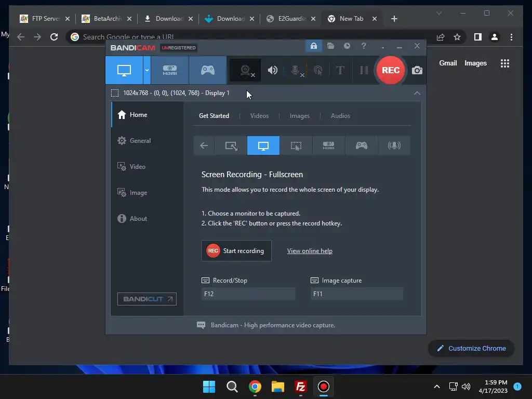Click the pause recording button
This screenshot has height=399, width=532.
click(364, 70)
